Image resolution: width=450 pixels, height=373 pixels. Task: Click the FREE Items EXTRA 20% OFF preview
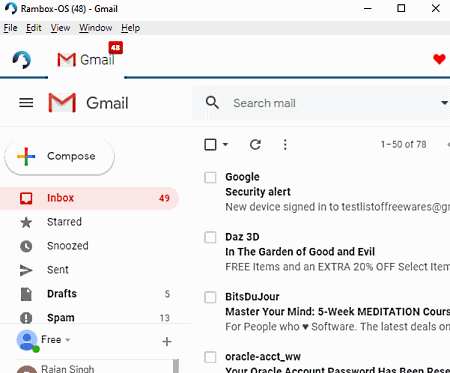337,267
